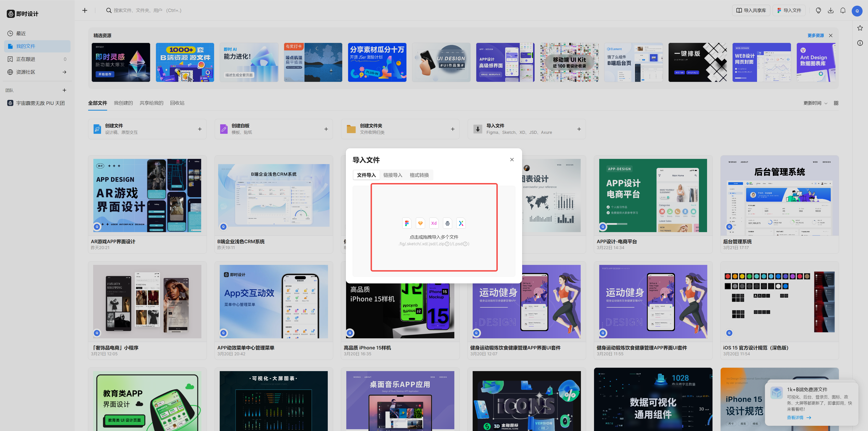Click the Figma icon in import dialog
Image resolution: width=868 pixels, height=431 pixels.
[x=407, y=223]
